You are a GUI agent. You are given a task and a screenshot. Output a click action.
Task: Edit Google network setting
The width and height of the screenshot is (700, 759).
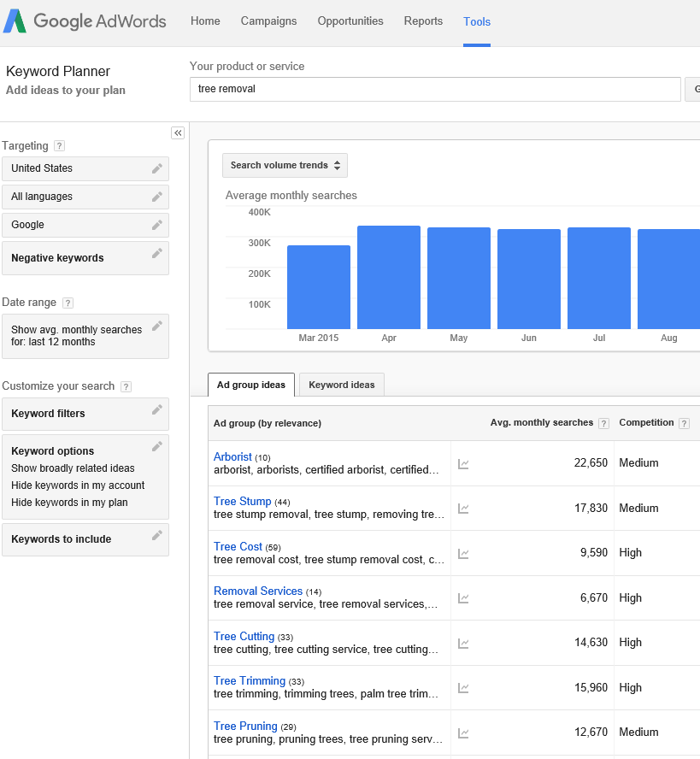(x=157, y=225)
